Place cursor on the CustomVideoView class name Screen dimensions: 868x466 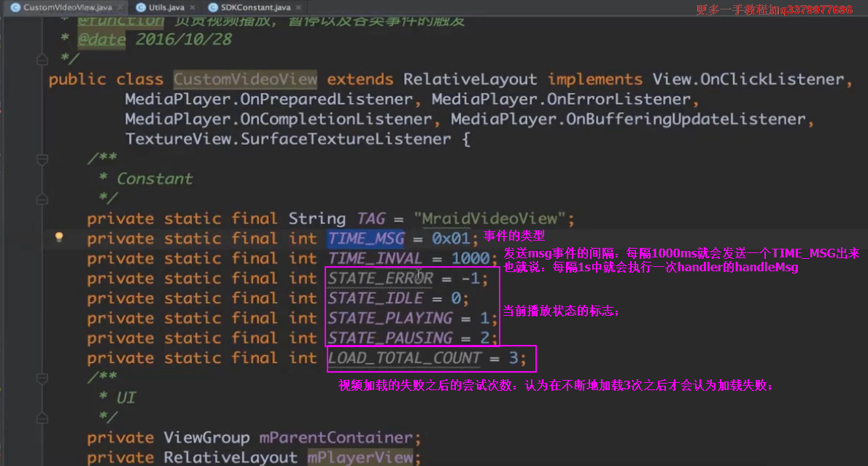click(245, 79)
